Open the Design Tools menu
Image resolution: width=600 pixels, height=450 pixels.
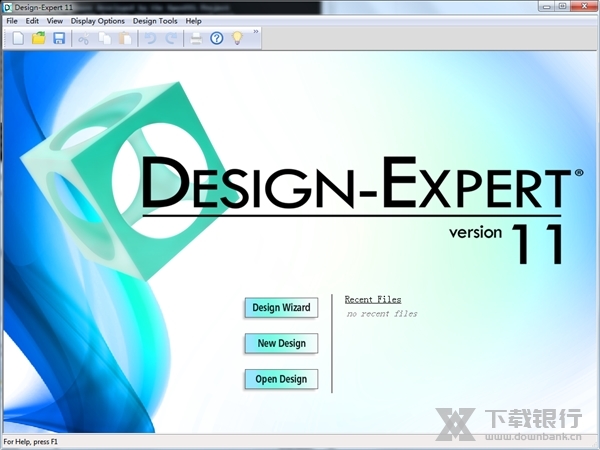155,21
